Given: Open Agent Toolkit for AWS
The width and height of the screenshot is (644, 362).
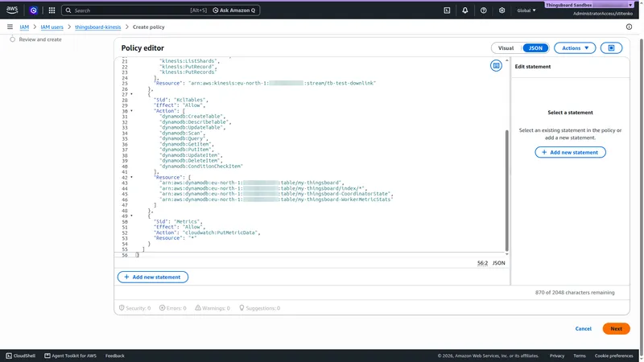Looking at the screenshot, I should click(70, 356).
